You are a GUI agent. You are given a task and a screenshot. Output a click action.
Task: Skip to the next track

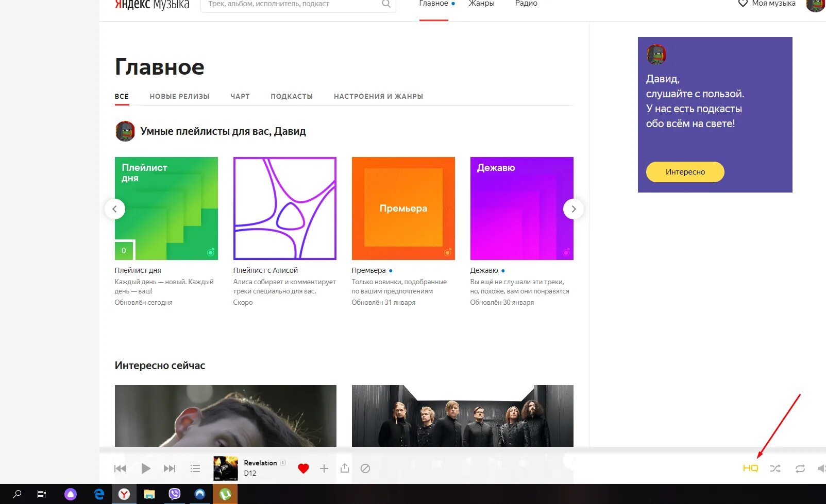click(x=170, y=468)
